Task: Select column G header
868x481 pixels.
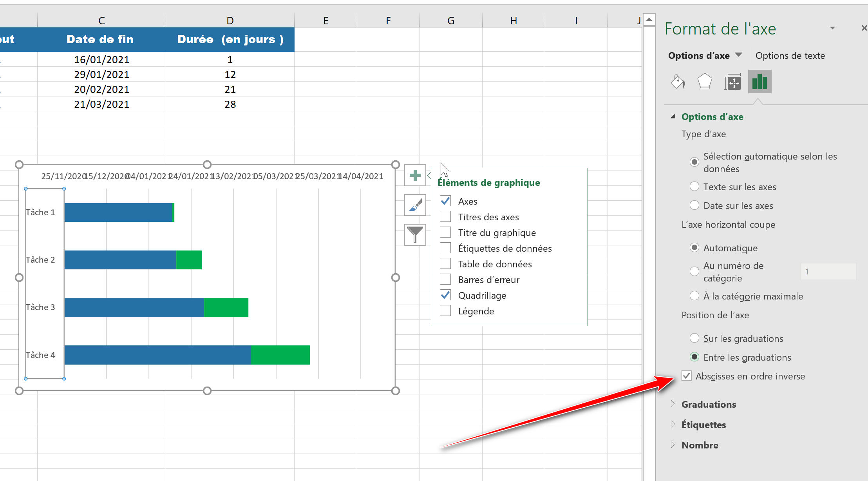Action: [x=451, y=20]
